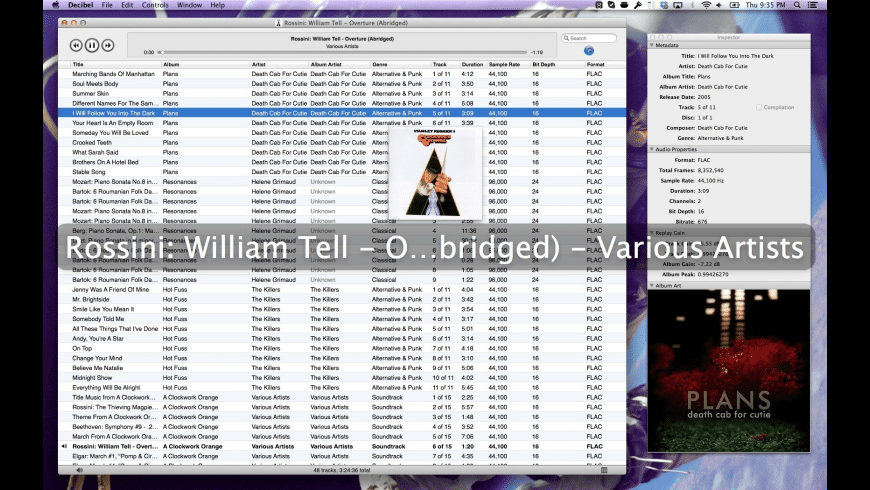Click the blue round icon below search
The image size is (870, 490).
[x=589, y=51]
